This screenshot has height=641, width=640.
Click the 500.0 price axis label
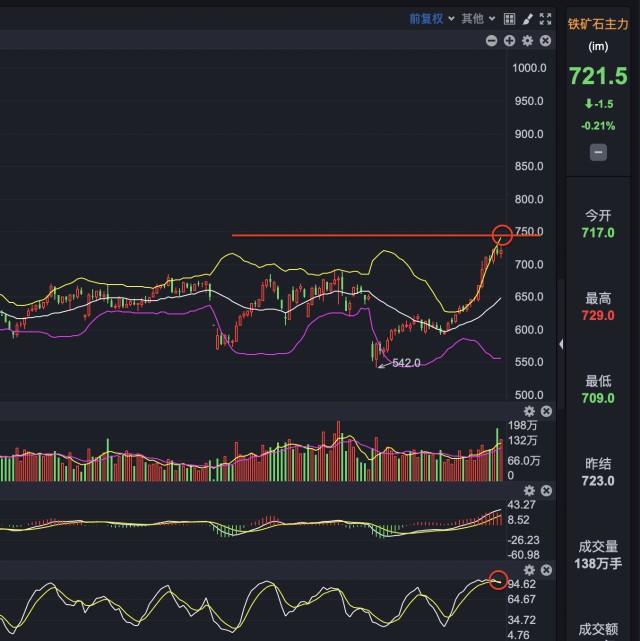coord(529,395)
